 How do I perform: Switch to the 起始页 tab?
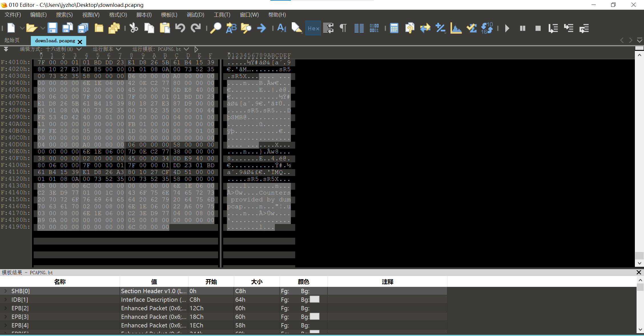coord(12,40)
